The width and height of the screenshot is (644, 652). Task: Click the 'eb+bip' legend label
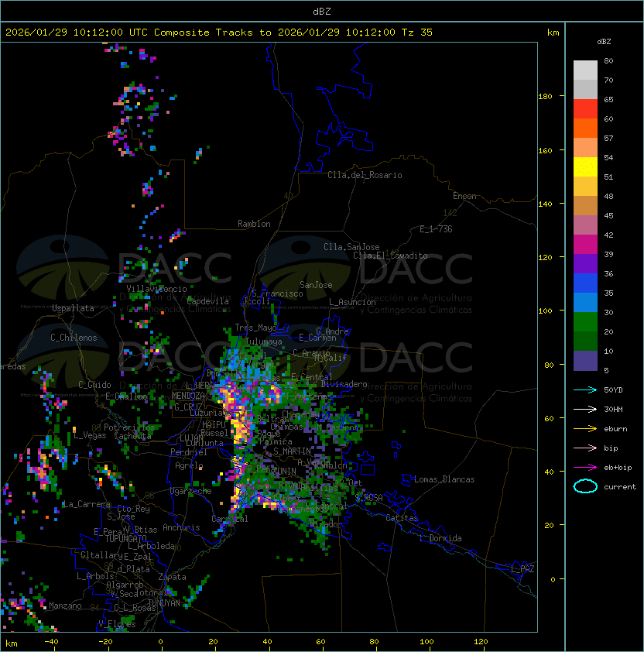pyautogui.click(x=618, y=468)
